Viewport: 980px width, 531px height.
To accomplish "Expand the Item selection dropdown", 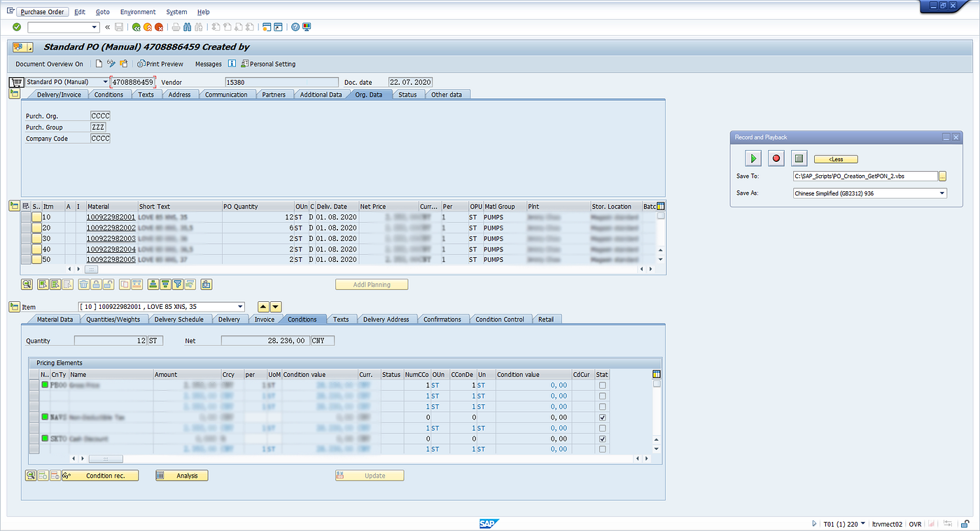I will coord(241,306).
